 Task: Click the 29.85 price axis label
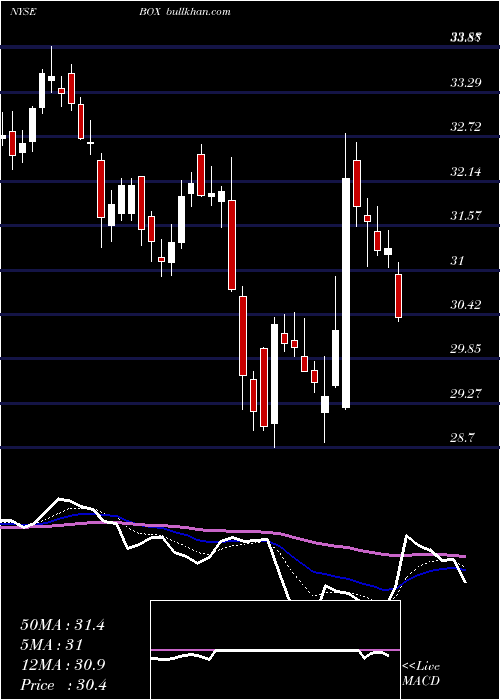click(466, 349)
